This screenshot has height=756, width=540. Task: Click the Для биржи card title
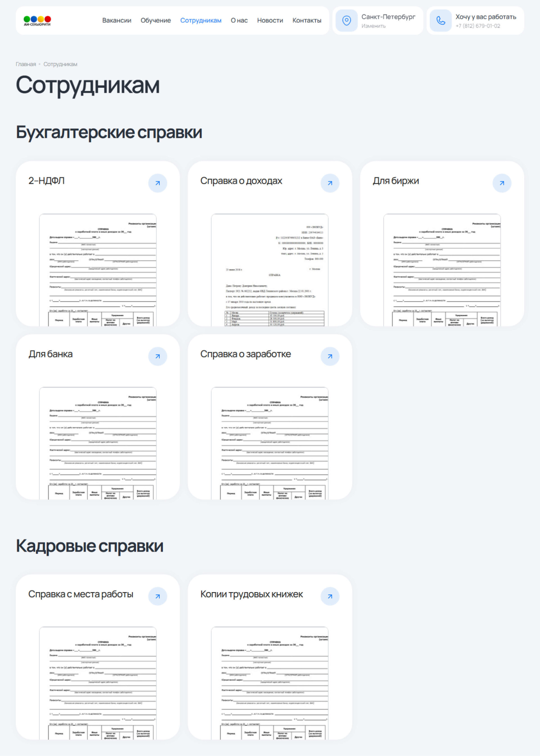396,181
